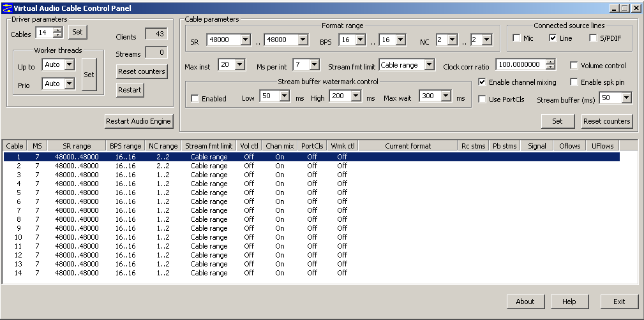The image size is (644, 320).
Task: Click the Current format column header
Action: (408, 145)
